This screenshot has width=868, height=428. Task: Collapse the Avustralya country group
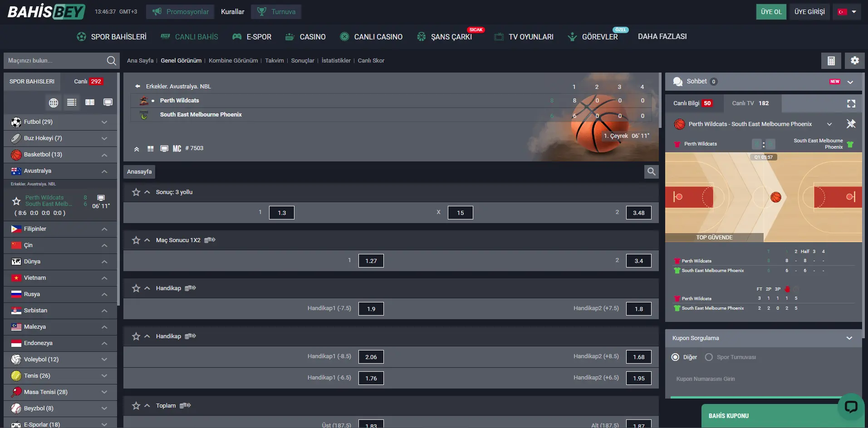60,171
